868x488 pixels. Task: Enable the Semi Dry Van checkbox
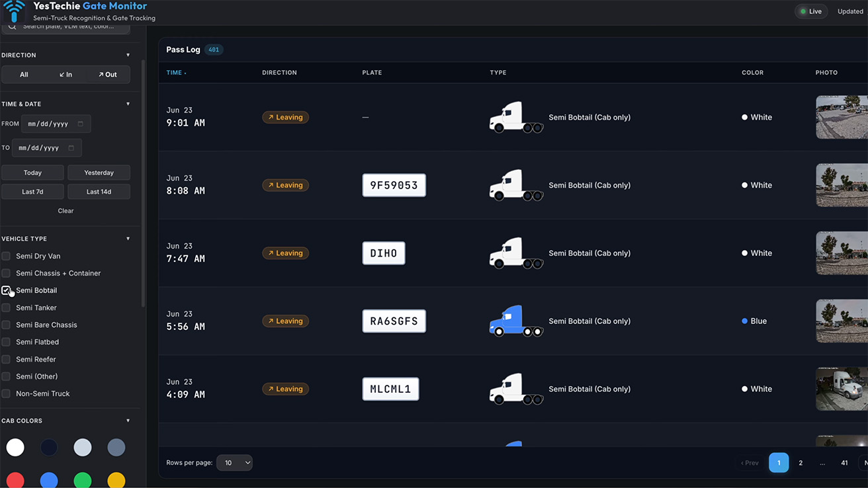pos(6,256)
